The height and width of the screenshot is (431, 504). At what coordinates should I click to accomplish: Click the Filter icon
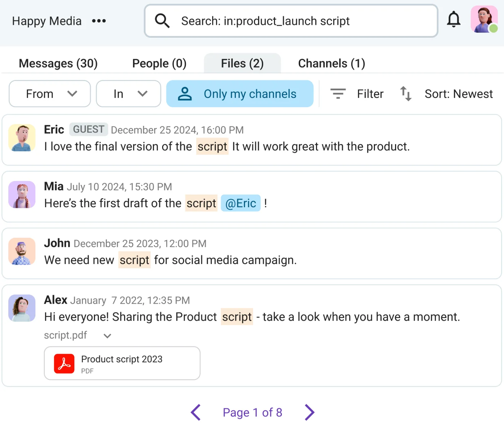[x=338, y=94]
